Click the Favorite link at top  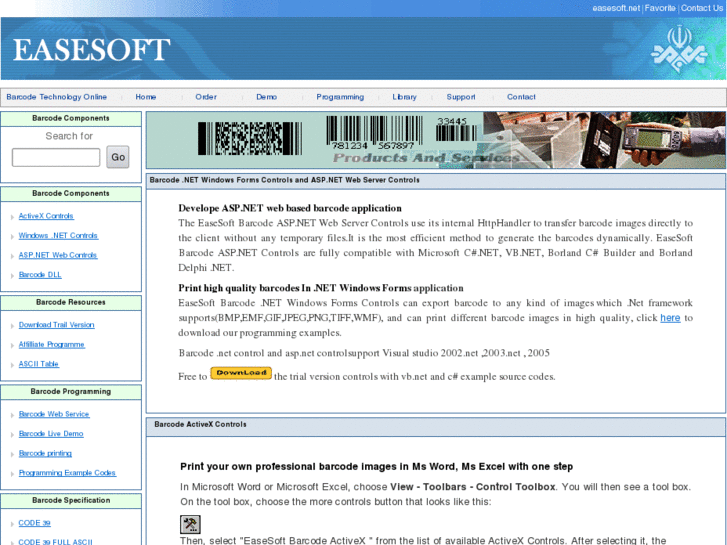[x=660, y=8]
